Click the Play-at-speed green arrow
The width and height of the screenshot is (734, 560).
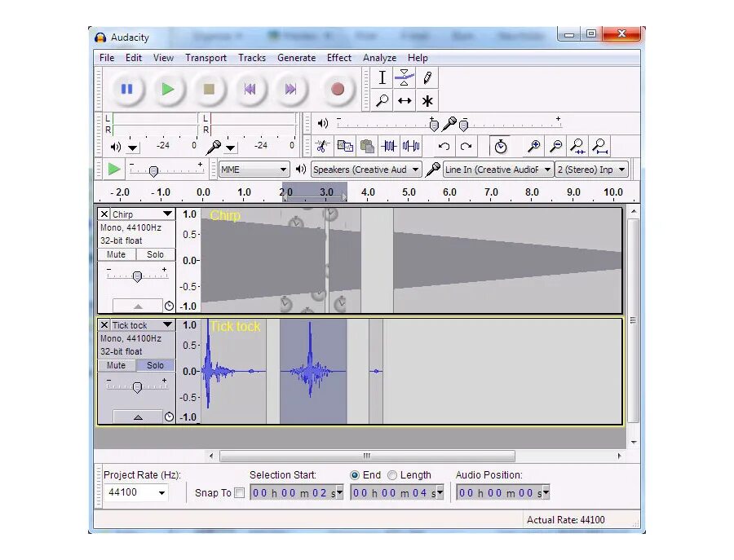[x=113, y=170]
